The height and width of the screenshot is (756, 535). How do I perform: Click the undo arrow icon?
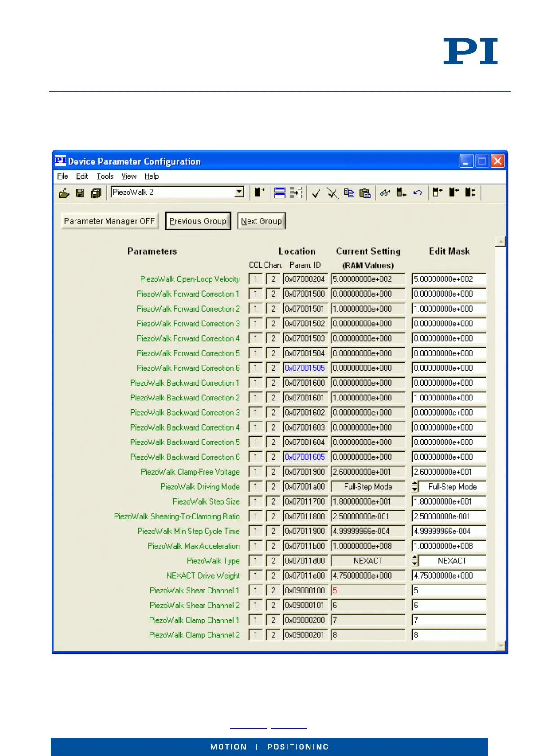click(x=418, y=193)
